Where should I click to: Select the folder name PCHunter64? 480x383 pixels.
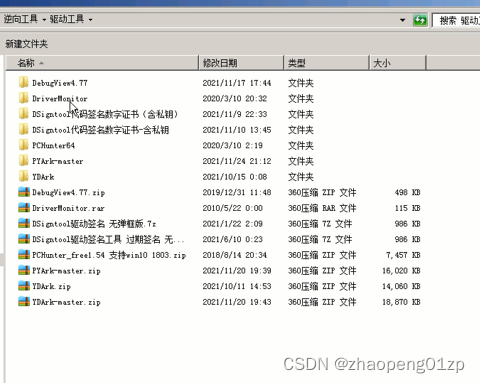coord(53,146)
